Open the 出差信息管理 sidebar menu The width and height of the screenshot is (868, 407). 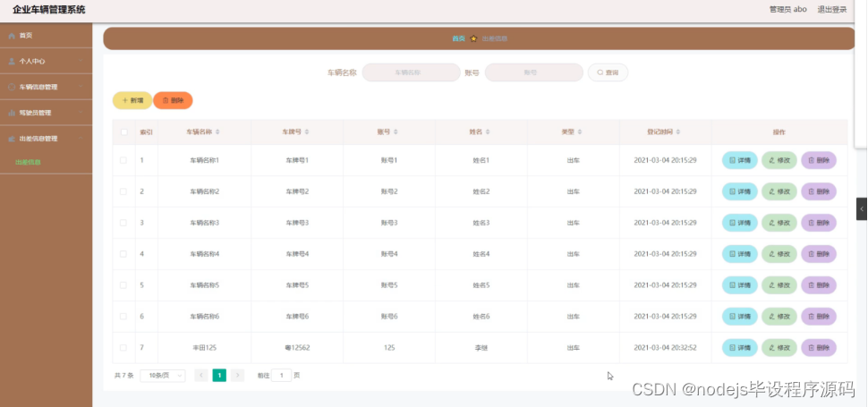pos(46,139)
